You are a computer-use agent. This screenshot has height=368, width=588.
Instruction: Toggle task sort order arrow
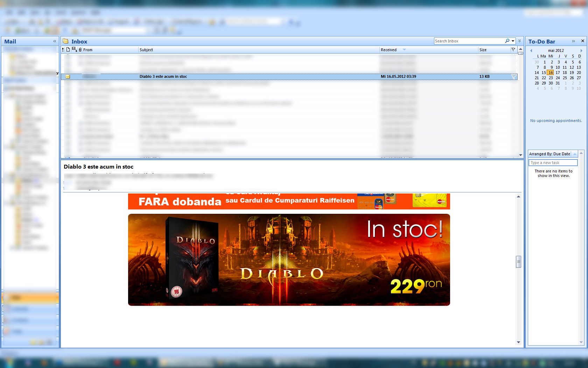pyautogui.click(x=575, y=154)
